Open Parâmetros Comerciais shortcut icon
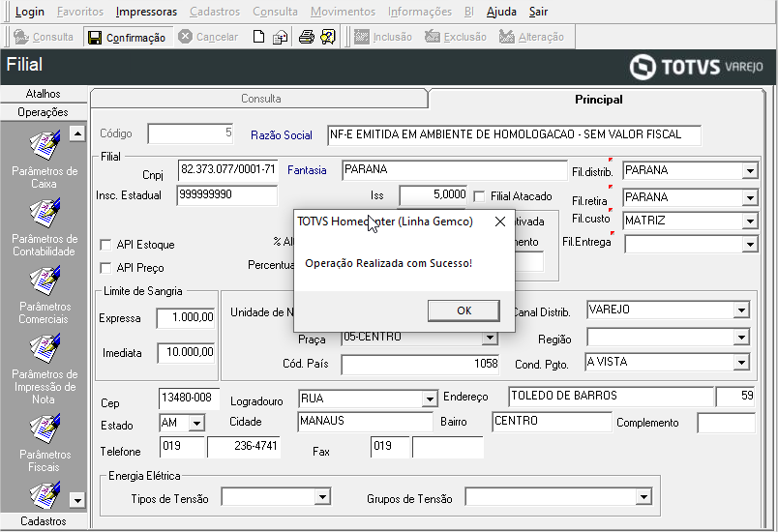778x532 pixels. [45, 281]
